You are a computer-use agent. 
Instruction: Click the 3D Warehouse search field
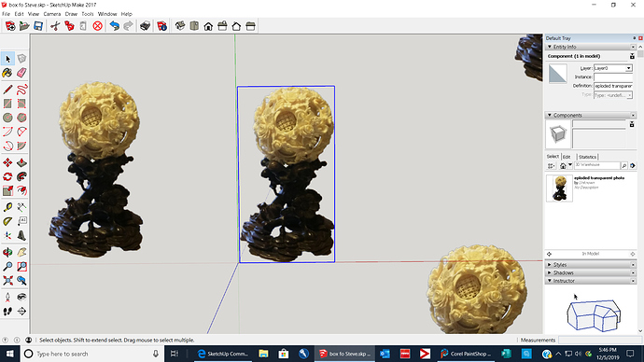[597, 165]
